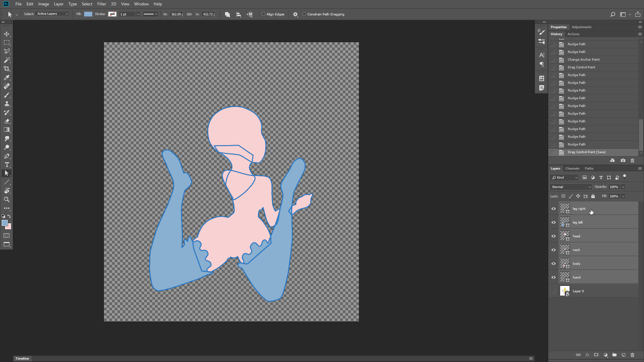Click the Delete Layer trash icon
The image size is (644, 362).
633,355
